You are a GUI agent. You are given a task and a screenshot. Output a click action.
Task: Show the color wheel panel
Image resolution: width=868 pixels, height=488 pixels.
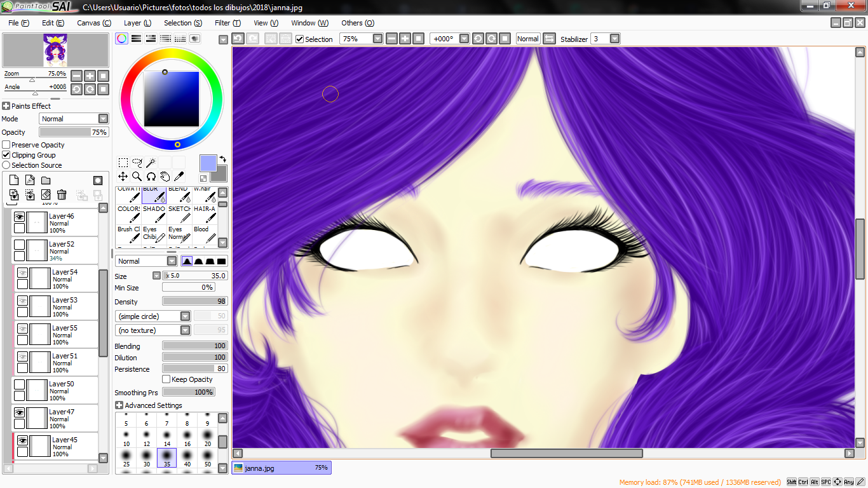(x=121, y=39)
